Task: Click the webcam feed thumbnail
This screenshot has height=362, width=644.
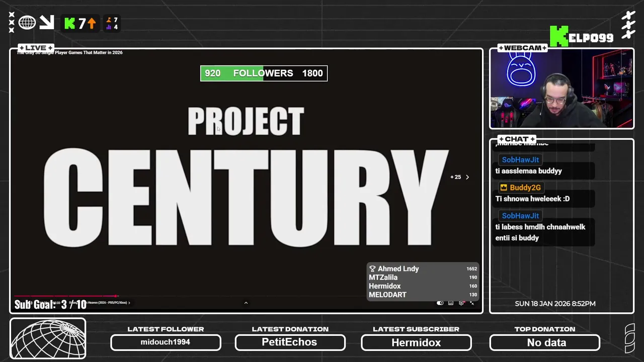Action: coord(561,88)
